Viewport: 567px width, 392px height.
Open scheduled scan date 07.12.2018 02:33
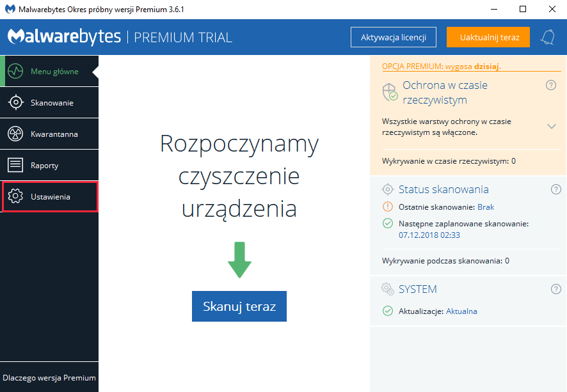[429, 235]
